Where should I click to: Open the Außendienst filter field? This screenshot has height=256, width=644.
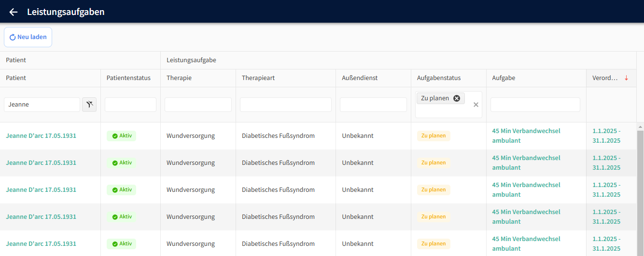pyautogui.click(x=373, y=105)
